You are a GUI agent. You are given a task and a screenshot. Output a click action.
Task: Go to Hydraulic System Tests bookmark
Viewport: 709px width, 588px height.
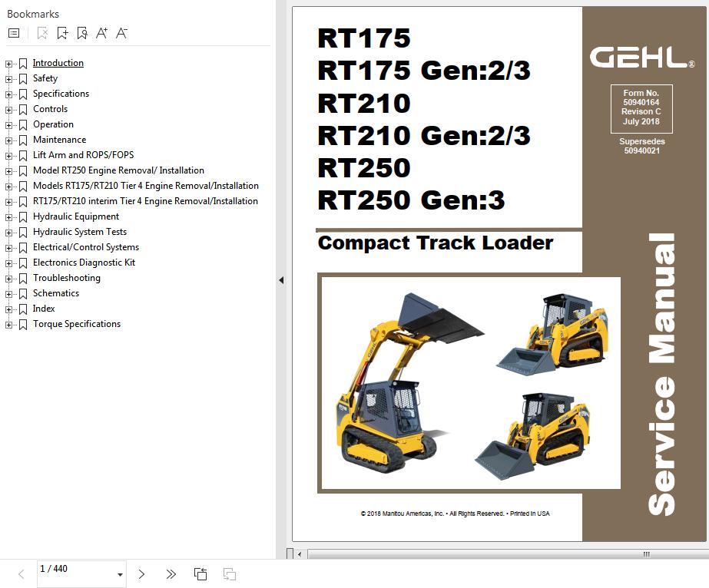tap(80, 232)
